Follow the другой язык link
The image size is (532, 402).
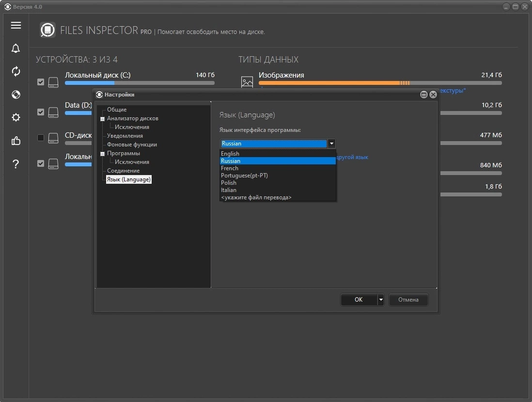click(x=352, y=157)
